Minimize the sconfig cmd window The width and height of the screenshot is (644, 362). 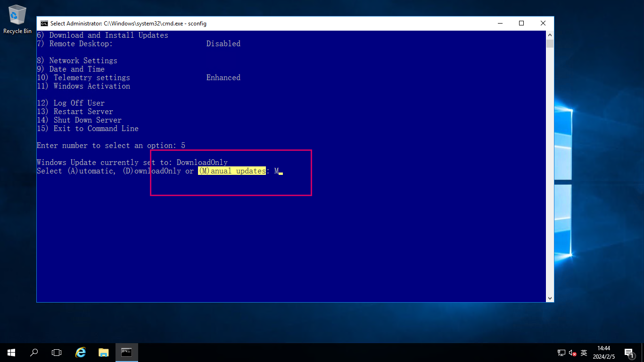pyautogui.click(x=499, y=23)
